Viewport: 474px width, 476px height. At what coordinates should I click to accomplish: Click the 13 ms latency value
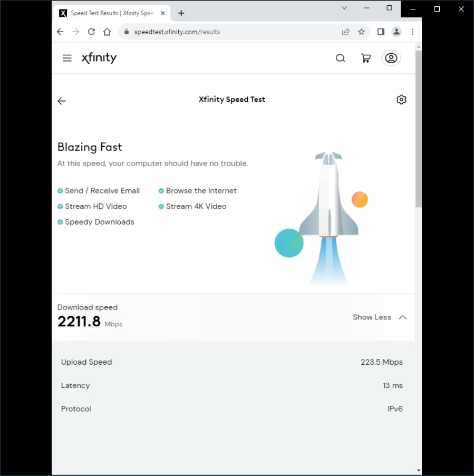pos(393,385)
